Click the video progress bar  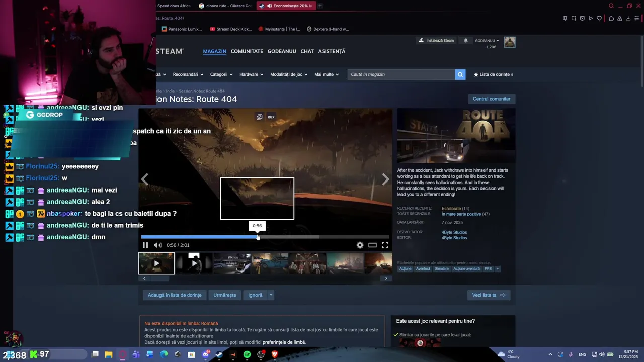pyautogui.click(x=265, y=237)
